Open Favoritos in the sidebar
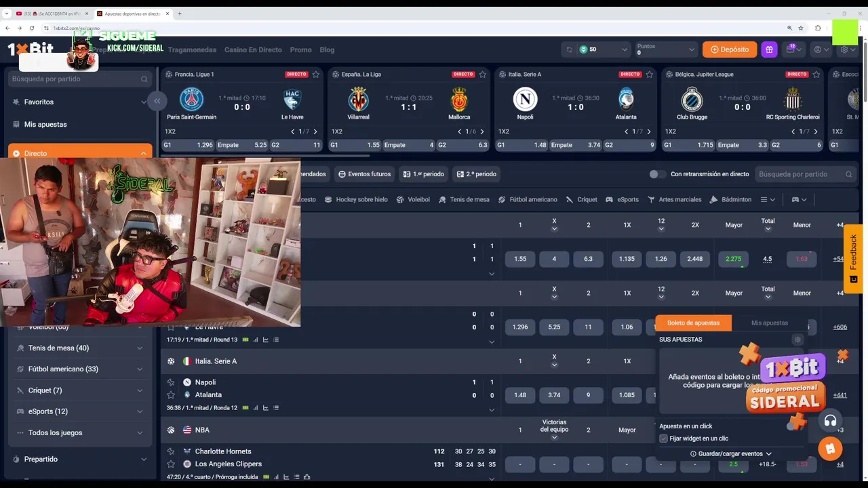The height and width of the screenshot is (488, 868). (79, 102)
